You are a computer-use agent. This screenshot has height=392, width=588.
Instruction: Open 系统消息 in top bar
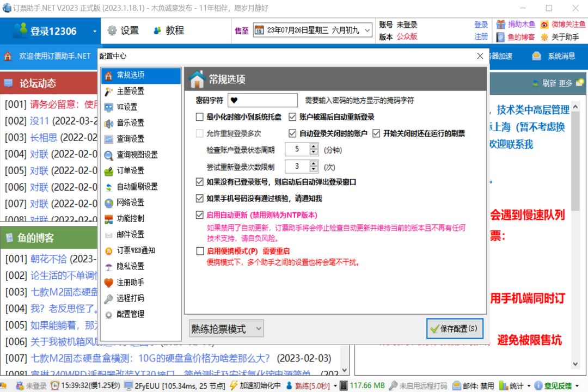pyautogui.click(x=554, y=56)
